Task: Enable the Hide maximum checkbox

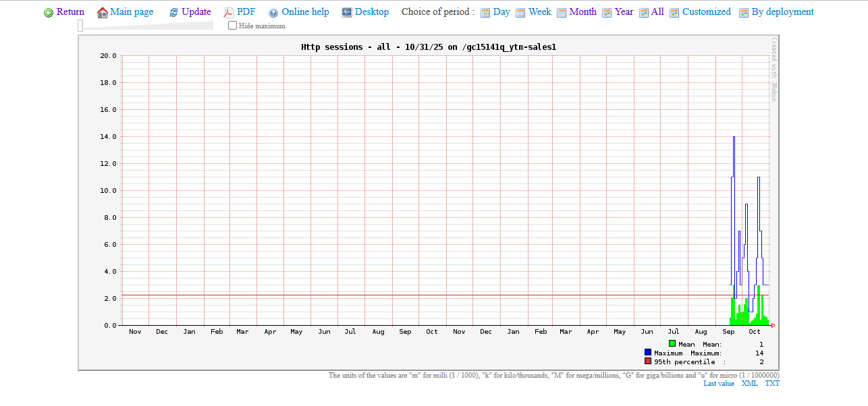Action: click(233, 26)
